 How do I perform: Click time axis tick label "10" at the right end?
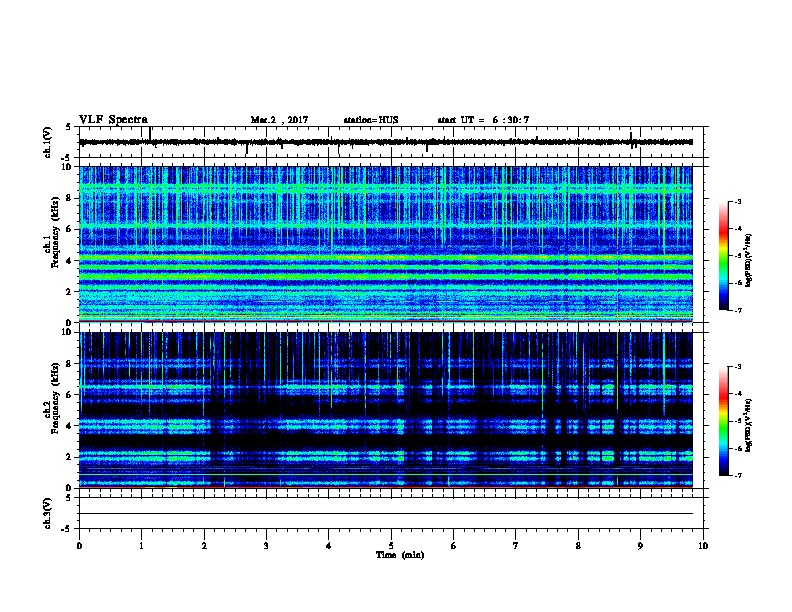pyautogui.click(x=703, y=546)
